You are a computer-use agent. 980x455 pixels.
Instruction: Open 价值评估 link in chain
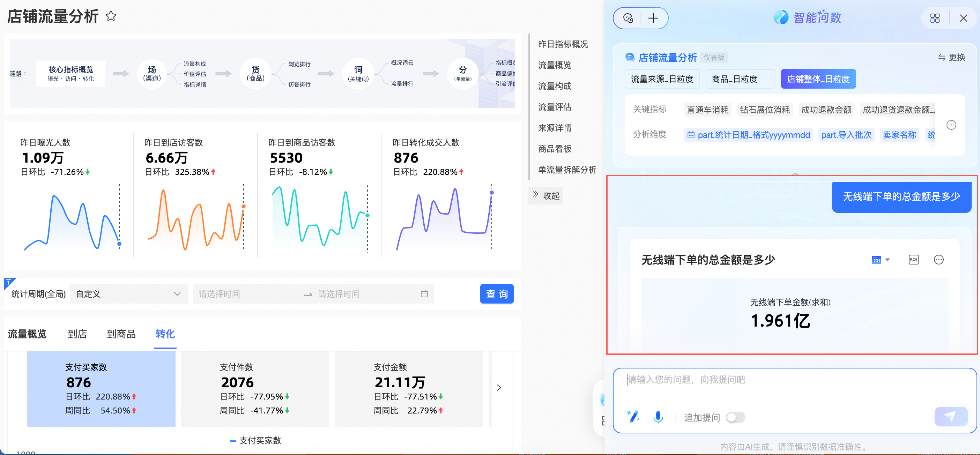click(195, 74)
